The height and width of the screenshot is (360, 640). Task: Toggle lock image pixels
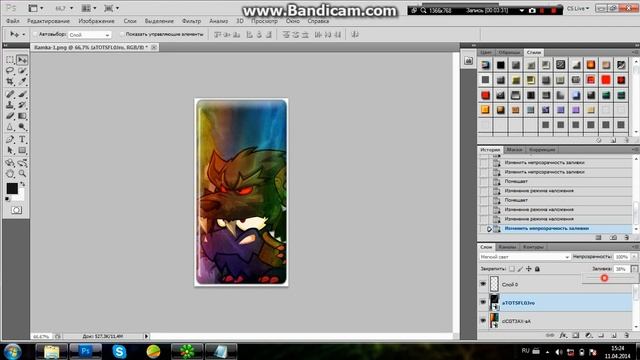pyautogui.click(x=520, y=269)
